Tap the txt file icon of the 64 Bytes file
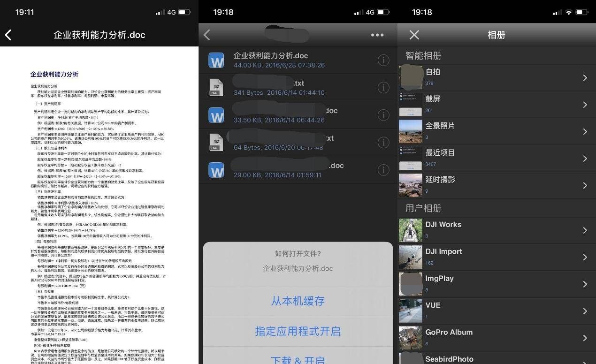The height and width of the screenshot is (364, 596). [216, 142]
